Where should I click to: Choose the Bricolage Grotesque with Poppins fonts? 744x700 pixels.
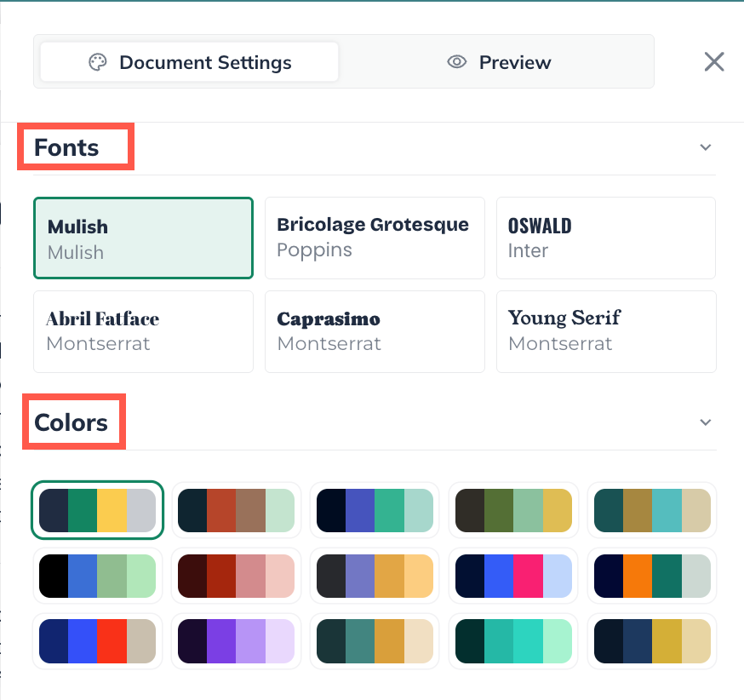tap(375, 238)
